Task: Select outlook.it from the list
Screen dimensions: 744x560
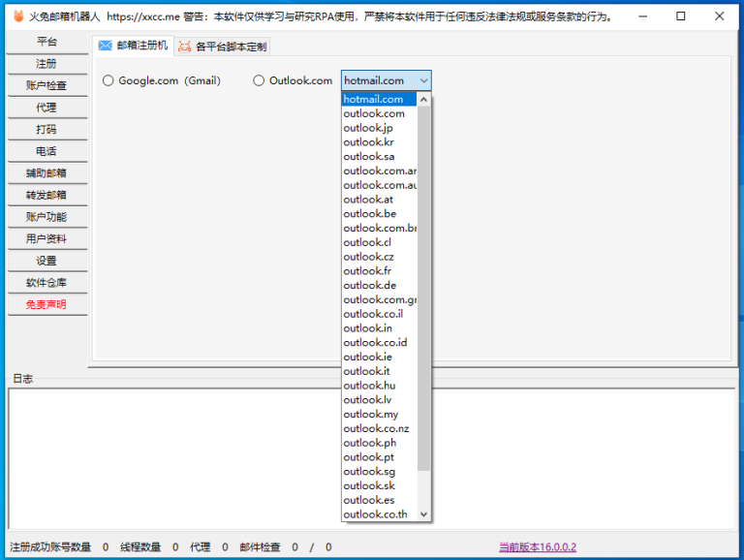Action: coord(379,371)
